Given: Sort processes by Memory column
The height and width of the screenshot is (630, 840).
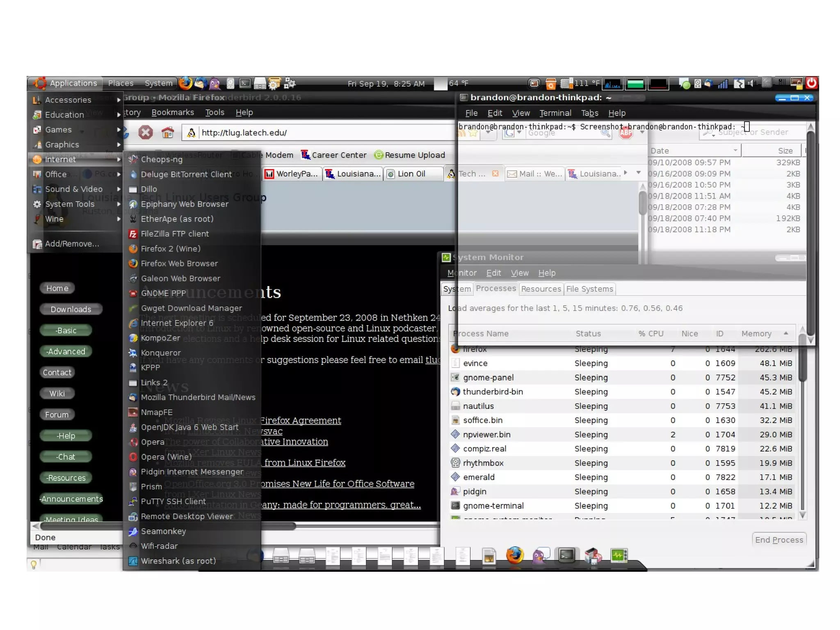Looking at the screenshot, I should click(x=756, y=334).
